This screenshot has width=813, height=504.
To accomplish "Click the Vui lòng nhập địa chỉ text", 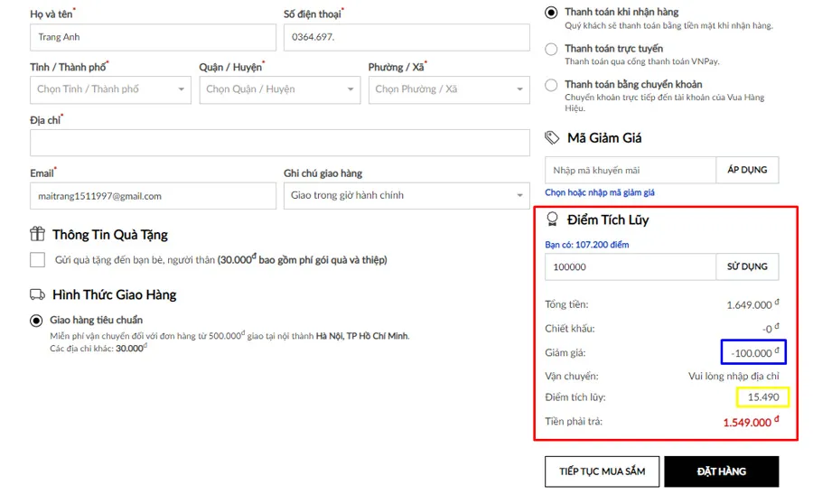I will point(734,376).
